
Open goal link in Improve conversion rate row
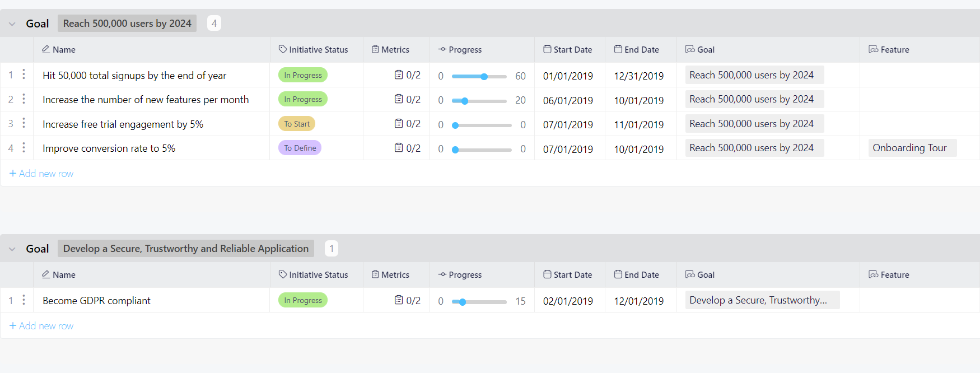coord(754,148)
